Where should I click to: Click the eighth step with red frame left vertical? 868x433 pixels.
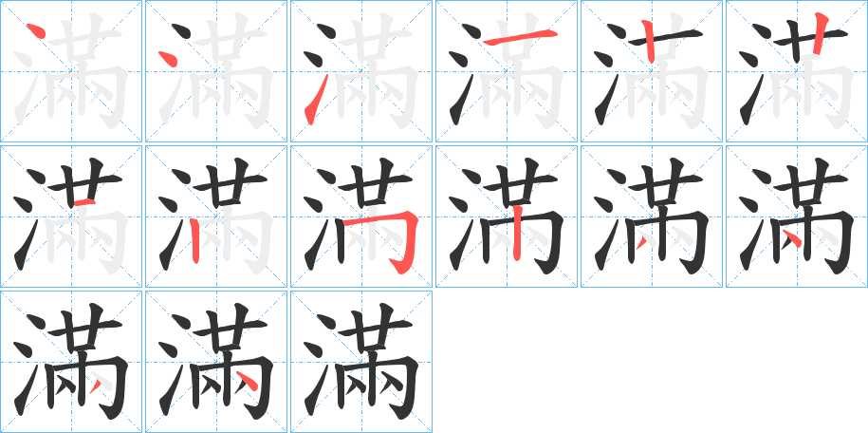(216, 216)
